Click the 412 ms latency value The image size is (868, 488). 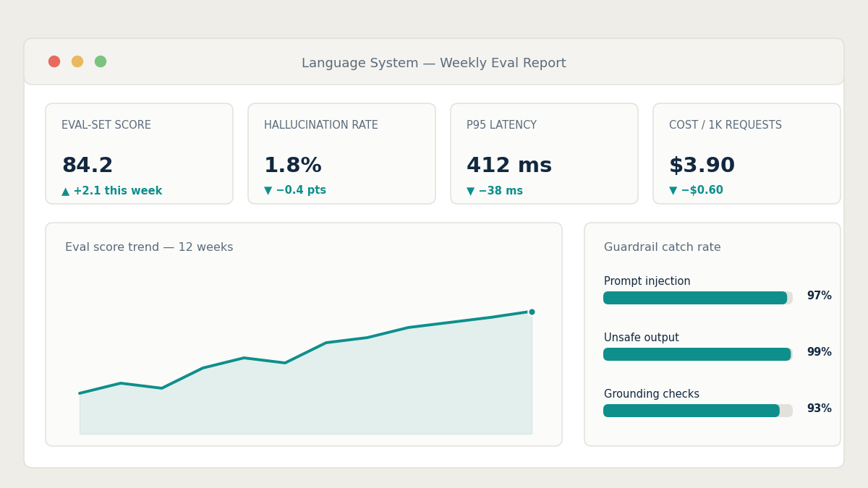[509, 166]
